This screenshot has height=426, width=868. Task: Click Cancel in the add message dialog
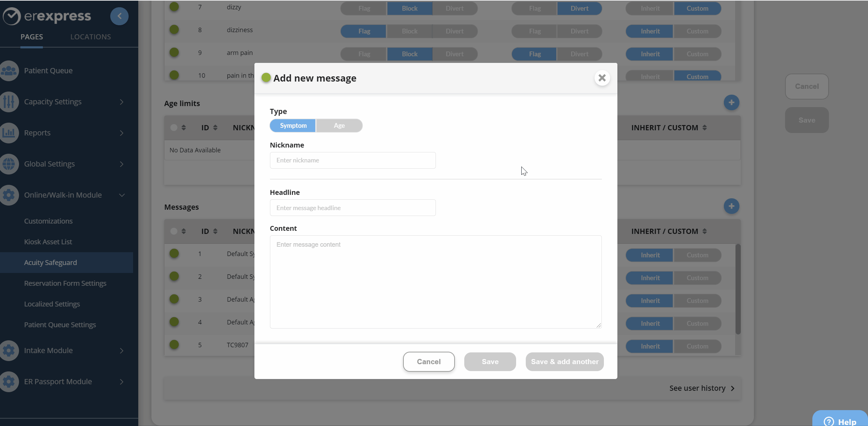429,361
